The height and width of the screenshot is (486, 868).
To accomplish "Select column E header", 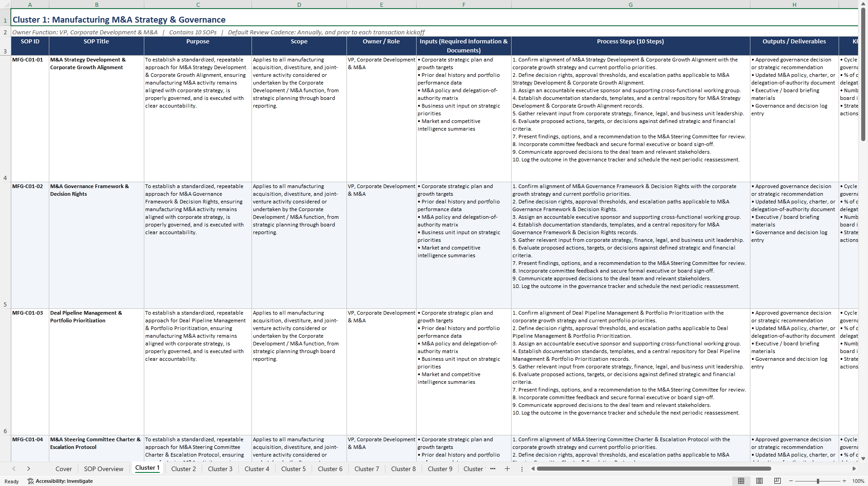I will coord(381,5).
